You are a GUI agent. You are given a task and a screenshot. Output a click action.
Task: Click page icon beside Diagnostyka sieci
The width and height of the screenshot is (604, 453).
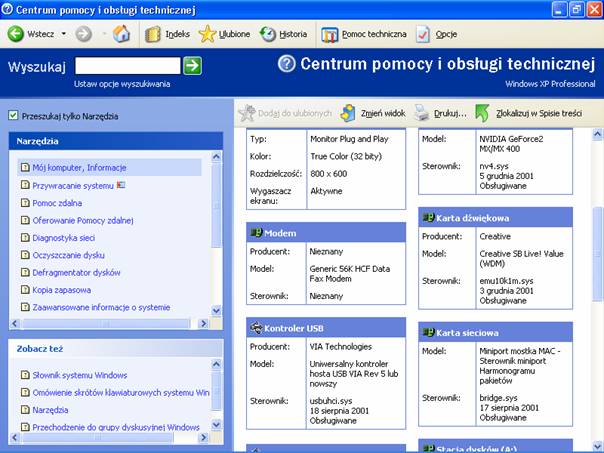pos(25,237)
